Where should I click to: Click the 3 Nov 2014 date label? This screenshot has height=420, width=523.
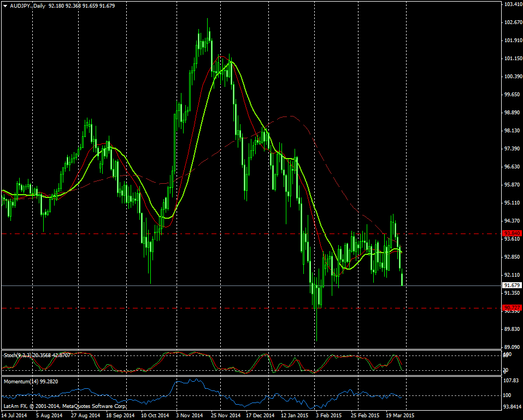189,415
